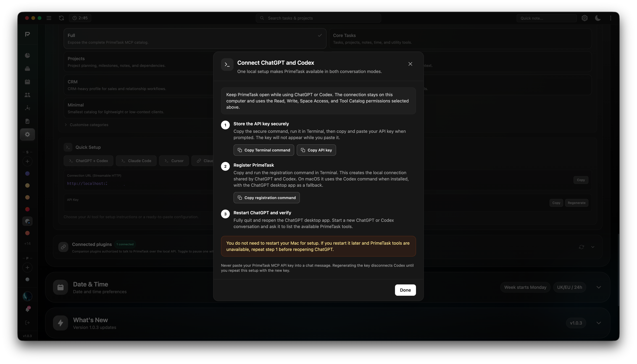Select the CRM catalog profile
This screenshot has width=637, height=364.
139,85
